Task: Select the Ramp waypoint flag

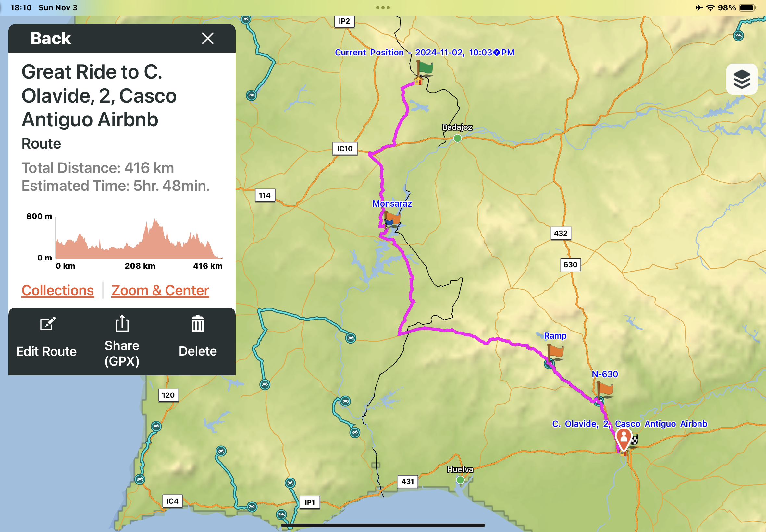Action: pos(555,351)
